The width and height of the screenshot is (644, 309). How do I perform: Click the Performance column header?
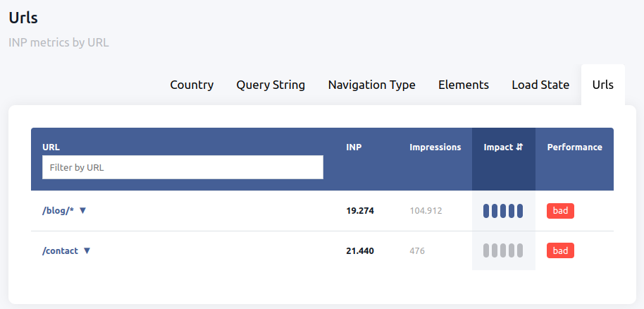pyautogui.click(x=574, y=147)
